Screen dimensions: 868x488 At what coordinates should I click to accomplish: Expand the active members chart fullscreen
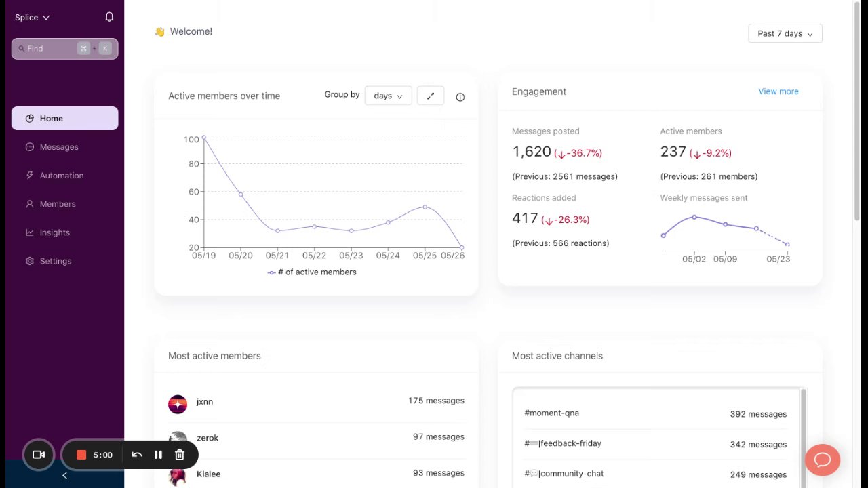pyautogui.click(x=431, y=96)
